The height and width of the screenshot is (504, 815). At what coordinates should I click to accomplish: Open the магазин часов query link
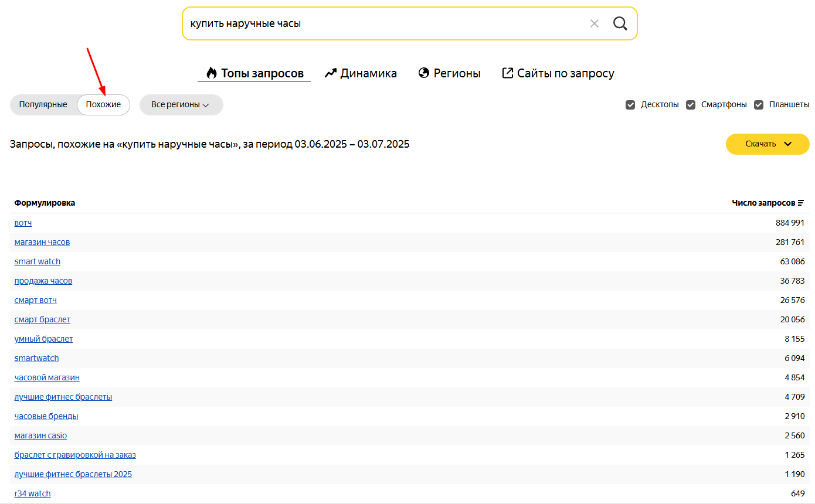[x=42, y=242]
